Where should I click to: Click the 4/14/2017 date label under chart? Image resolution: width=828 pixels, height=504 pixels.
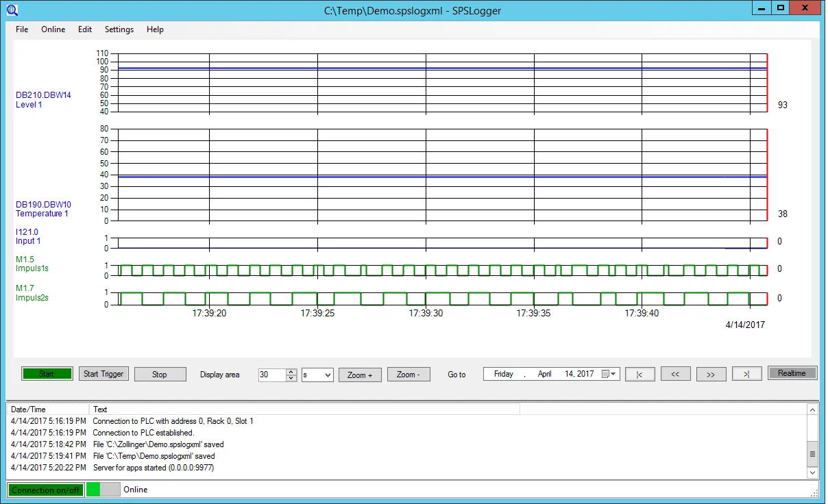pos(745,325)
